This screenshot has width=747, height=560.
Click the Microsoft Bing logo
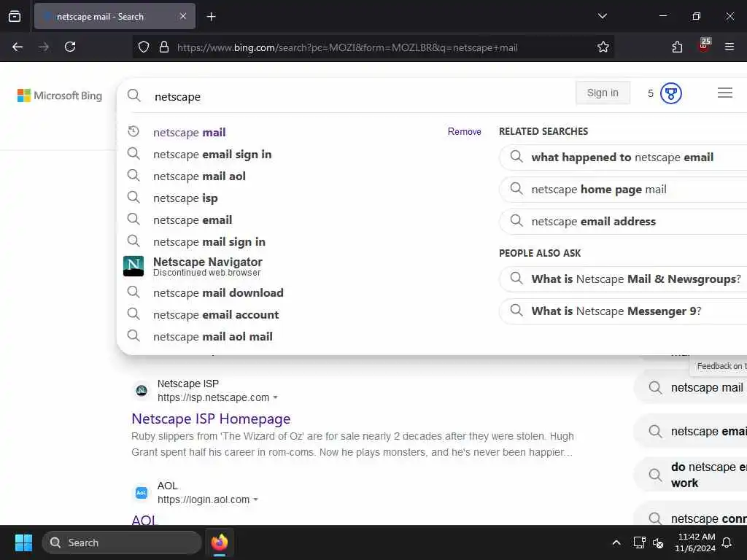[x=60, y=96]
